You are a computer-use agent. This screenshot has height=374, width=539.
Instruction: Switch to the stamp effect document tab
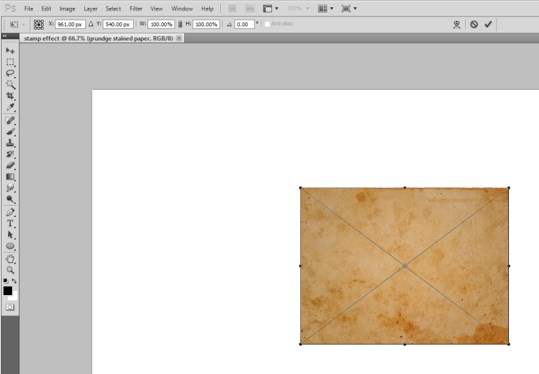98,38
